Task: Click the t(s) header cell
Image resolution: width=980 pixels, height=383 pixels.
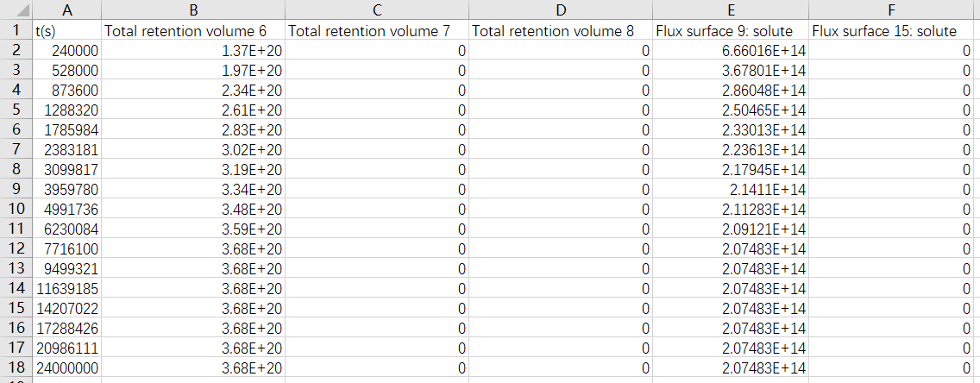Action: [67, 31]
